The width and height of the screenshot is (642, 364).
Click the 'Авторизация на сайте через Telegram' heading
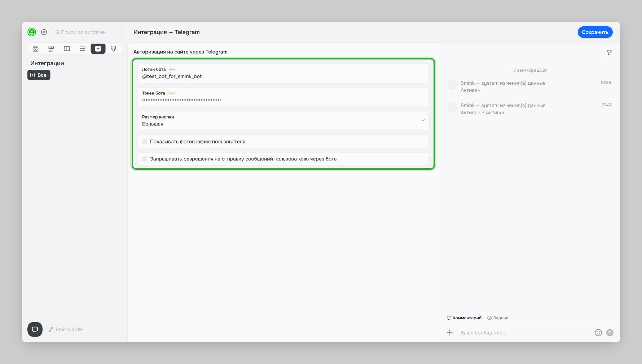point(180,52)
